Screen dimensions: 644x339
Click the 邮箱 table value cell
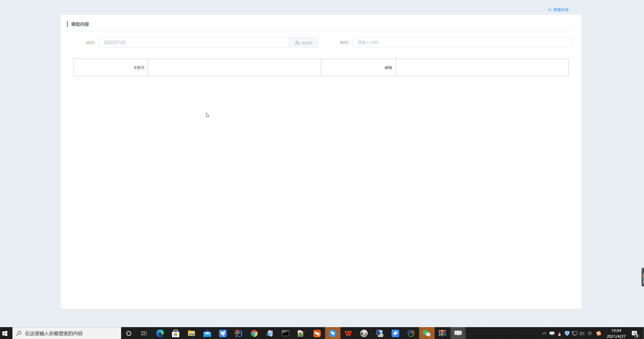point(482,67)
